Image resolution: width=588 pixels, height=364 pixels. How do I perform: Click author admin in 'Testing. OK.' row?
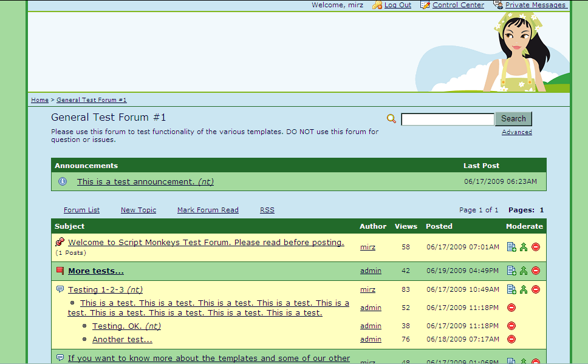[x=371, y=326]
